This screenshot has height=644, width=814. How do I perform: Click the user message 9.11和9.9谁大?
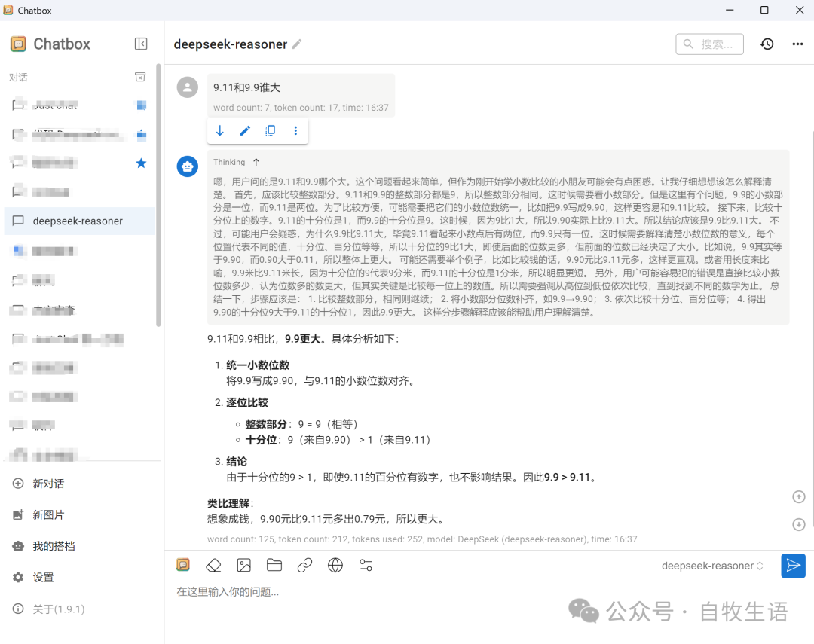pyautogui.click(x=246, y=87)
